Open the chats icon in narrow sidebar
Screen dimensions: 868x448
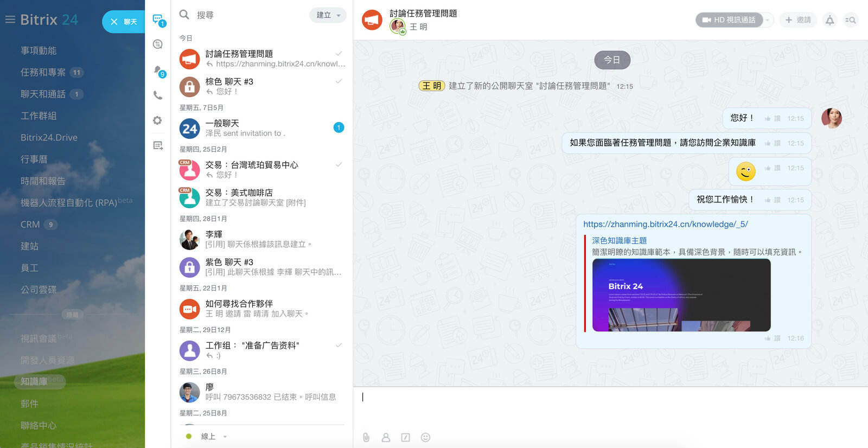pos(158,20)
